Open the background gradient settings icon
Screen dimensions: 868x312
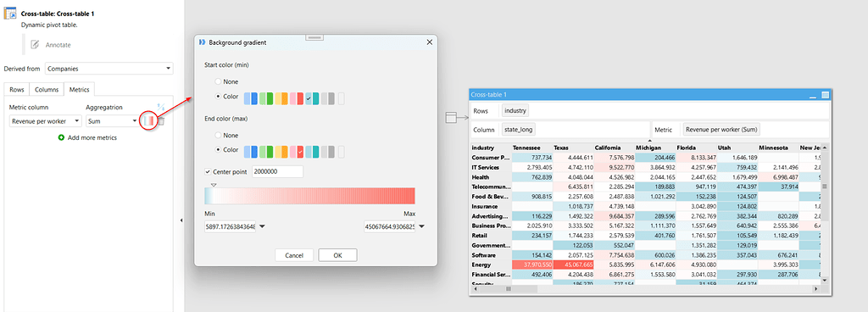(147, 120)
